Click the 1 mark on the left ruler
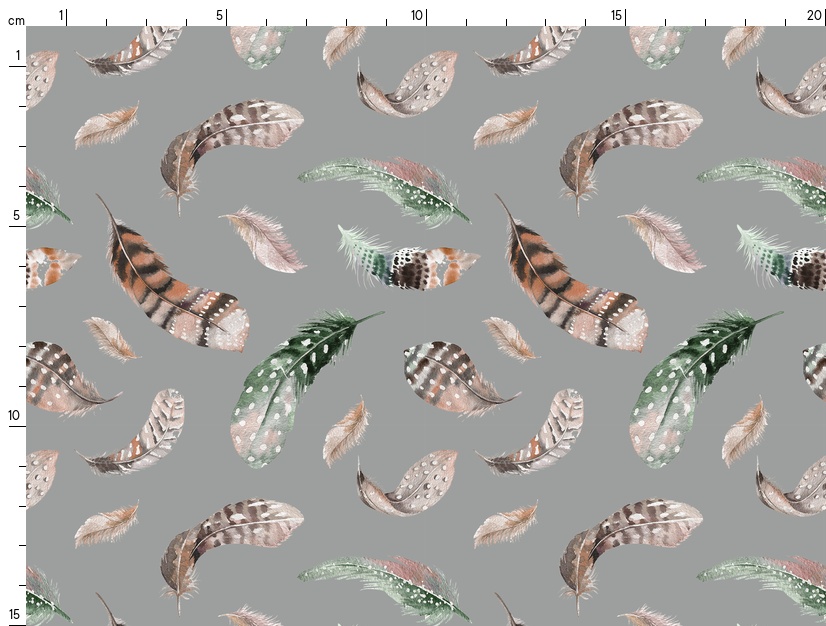 click(x=16, y=56)
